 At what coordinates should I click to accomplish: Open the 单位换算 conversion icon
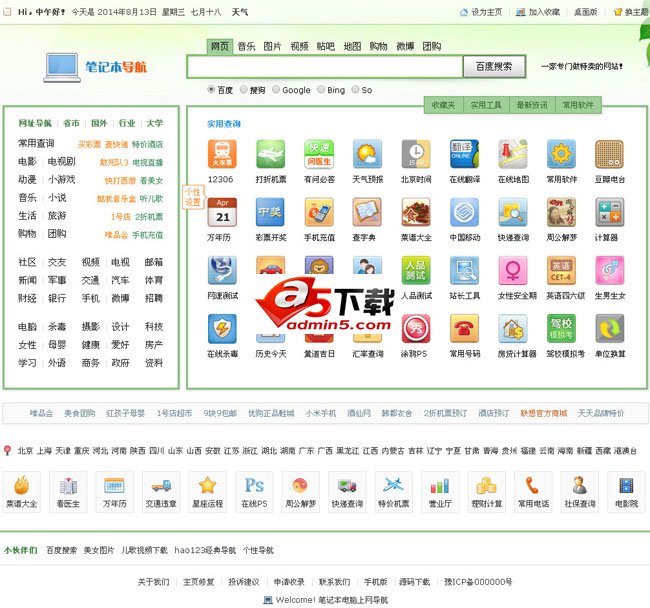click(x=609, y=328)
